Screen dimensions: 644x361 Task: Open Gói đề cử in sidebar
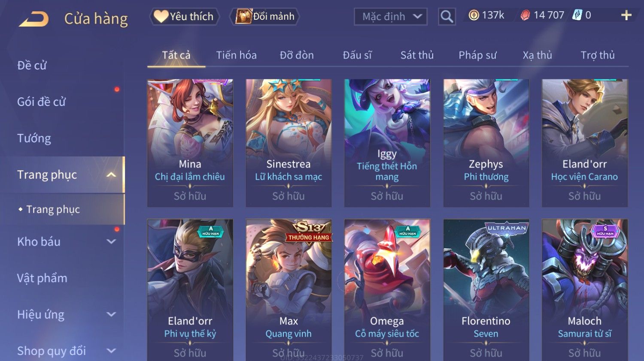pyautogui.click(x=41, y=102)
